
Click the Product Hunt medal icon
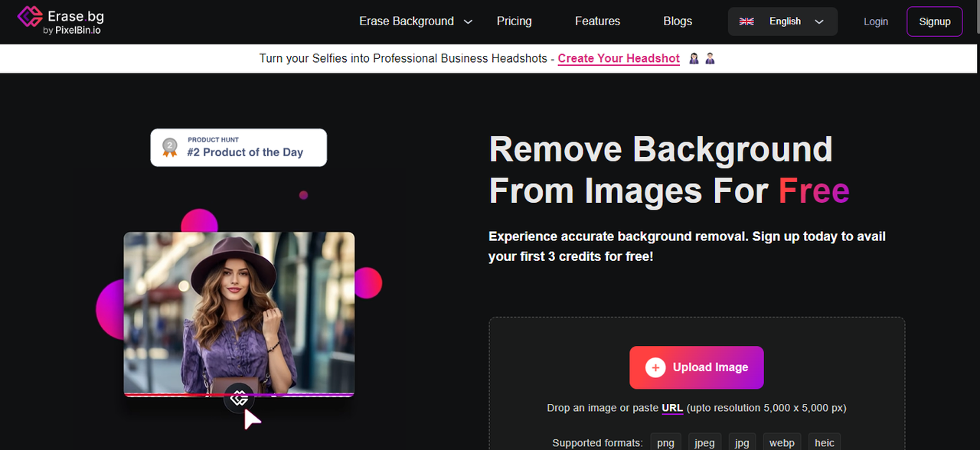[169, 147]
